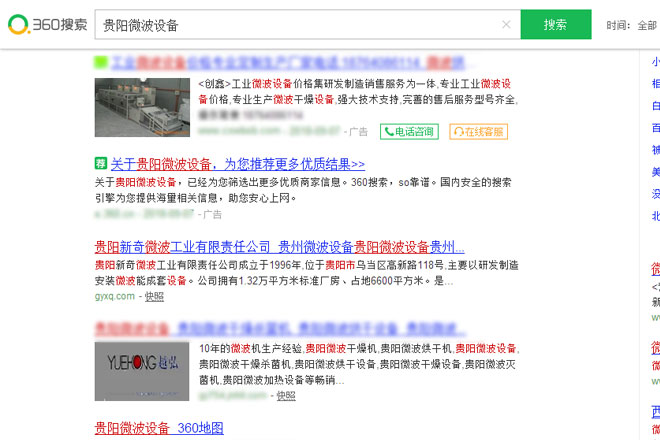Open 贵阳微波设备_360地图 link
The image size is (660, 440).
click(x=159, y=428)
